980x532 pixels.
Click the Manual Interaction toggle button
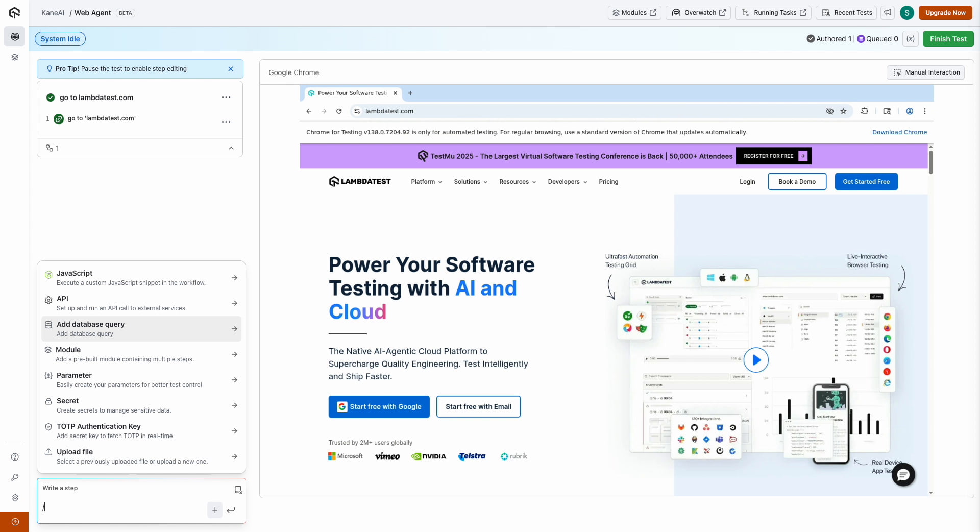pos(925,72)
